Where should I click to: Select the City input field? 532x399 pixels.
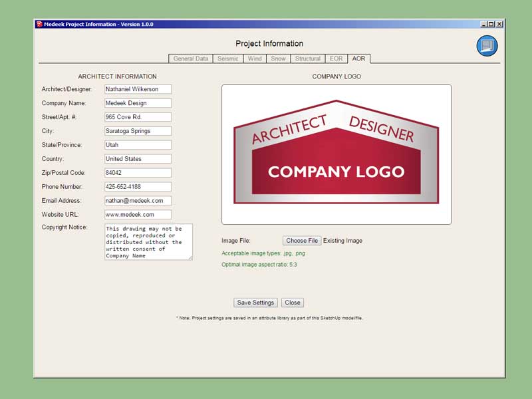click(138, 131)
